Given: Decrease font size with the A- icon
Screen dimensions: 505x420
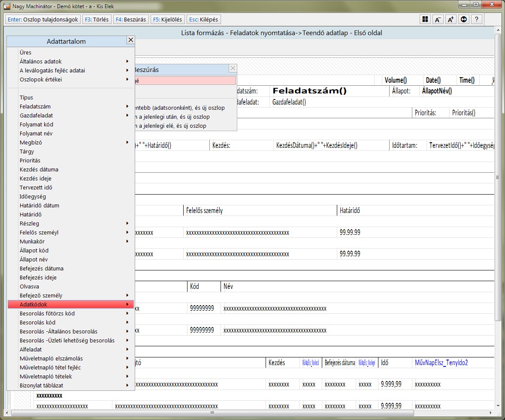Looking at the screenshot, I should coord(438,19).
